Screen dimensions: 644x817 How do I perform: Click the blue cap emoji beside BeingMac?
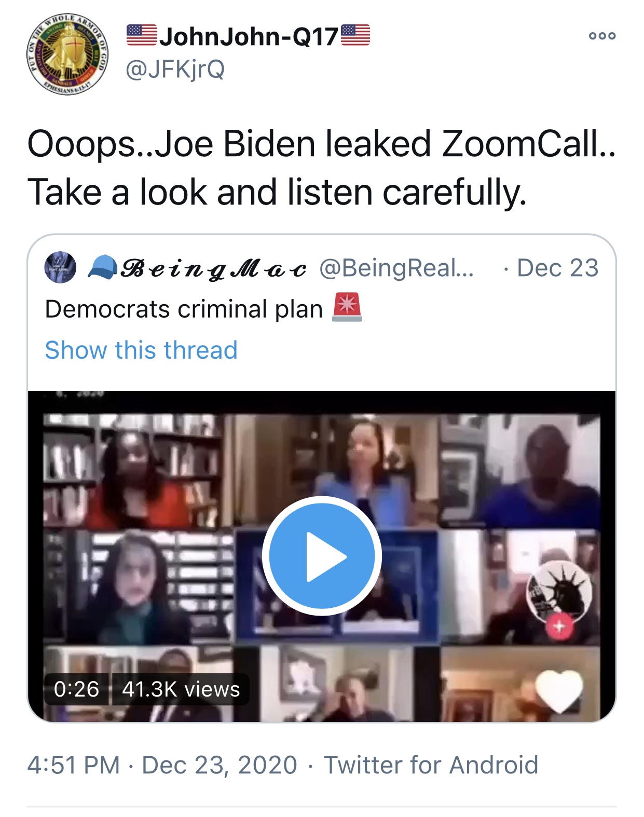[x=102, y=268]
